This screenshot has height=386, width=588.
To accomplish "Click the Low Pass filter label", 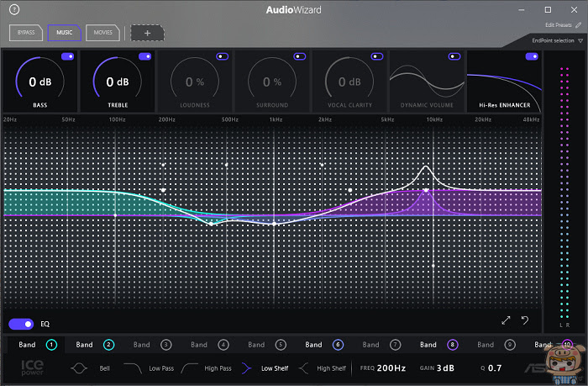I will click(x=161, y=368).
